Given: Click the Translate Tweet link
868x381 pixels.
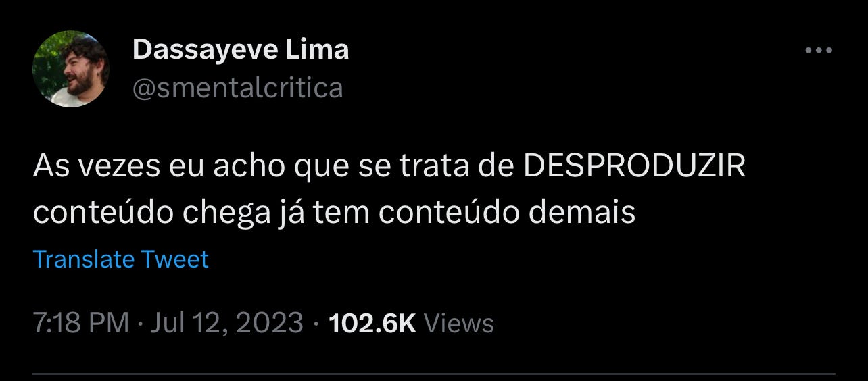Looking at the screenshot, I should [x=121, y=259].
